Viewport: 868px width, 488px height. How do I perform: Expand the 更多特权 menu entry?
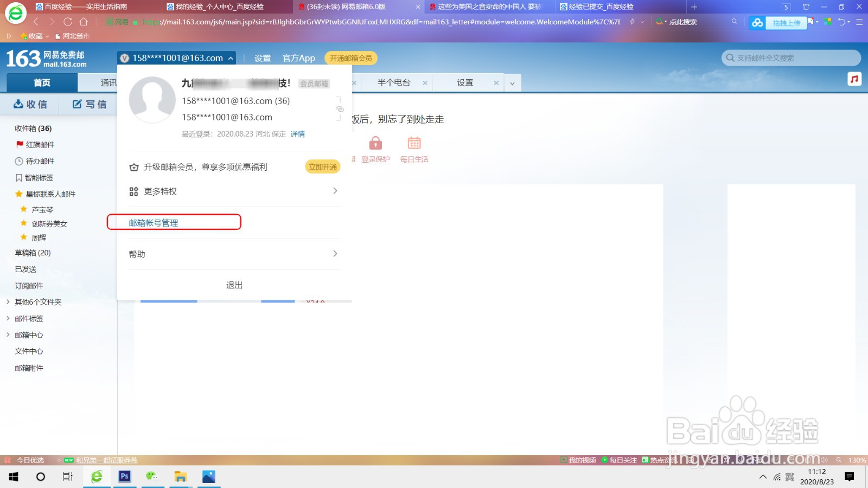(x=234, y=191)
